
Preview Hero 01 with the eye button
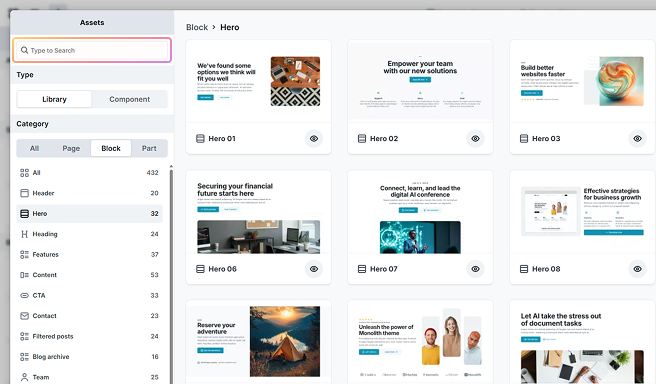314,138
